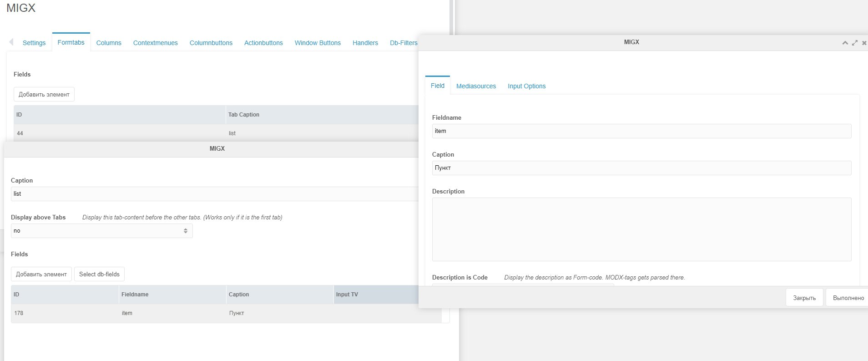Viewport: 868px width, 361px height.
Task: Click the Fieldname column header
Action: click(x=172, y=295)
